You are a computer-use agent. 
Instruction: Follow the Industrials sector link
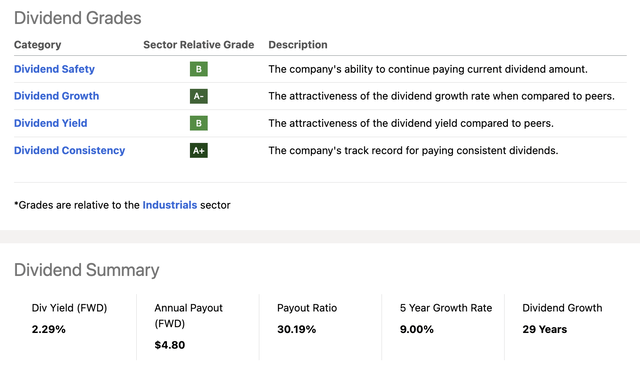pyautogui.click(x=170, y=205)
